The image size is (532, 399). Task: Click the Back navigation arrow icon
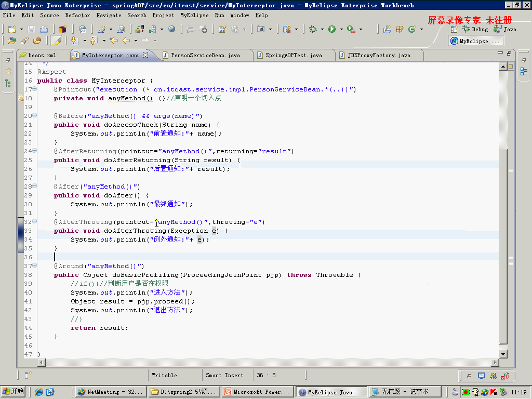pyautogui.click(x=126, y=41)
